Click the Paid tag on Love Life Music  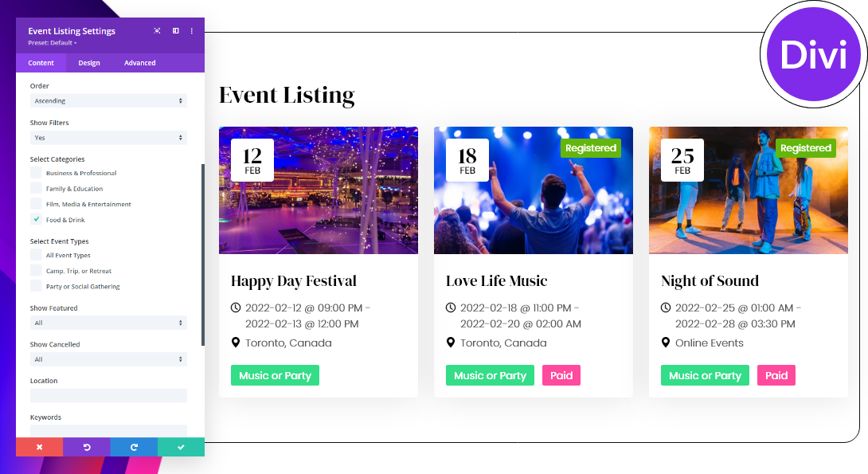pyautogui.click(x=561, y=375)
